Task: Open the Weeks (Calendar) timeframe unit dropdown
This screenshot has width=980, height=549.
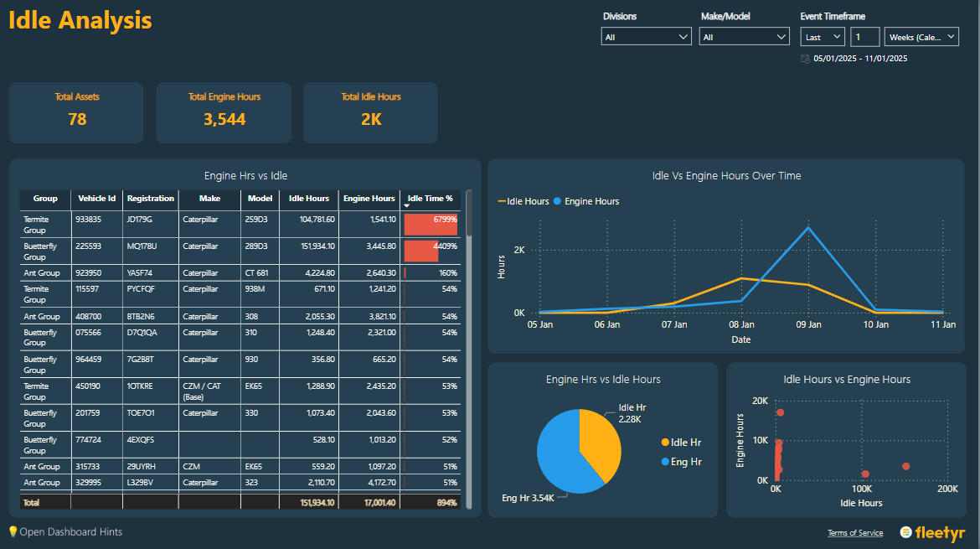Action: 921,37
